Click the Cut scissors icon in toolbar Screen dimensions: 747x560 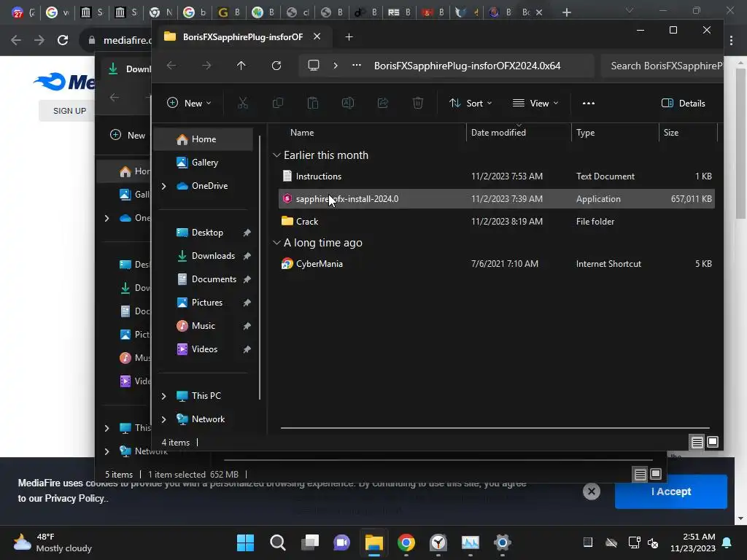(x=242, y=103)
